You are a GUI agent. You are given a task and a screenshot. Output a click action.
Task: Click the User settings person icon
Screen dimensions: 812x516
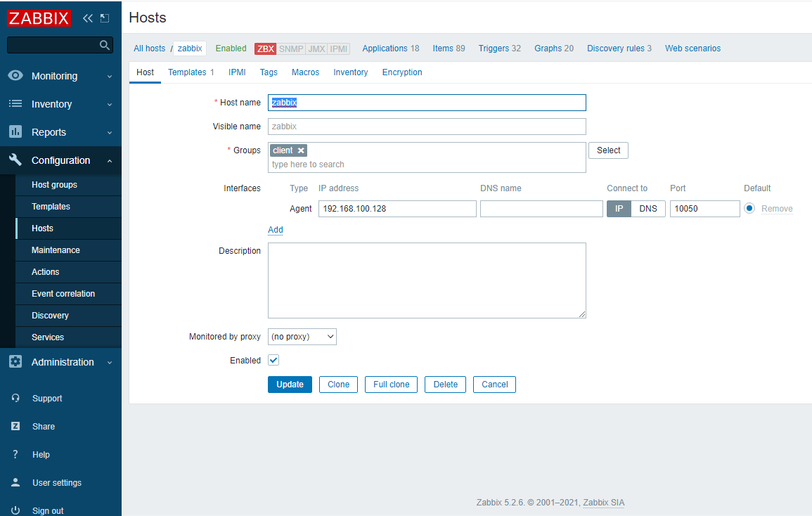[x=15, y=482]
